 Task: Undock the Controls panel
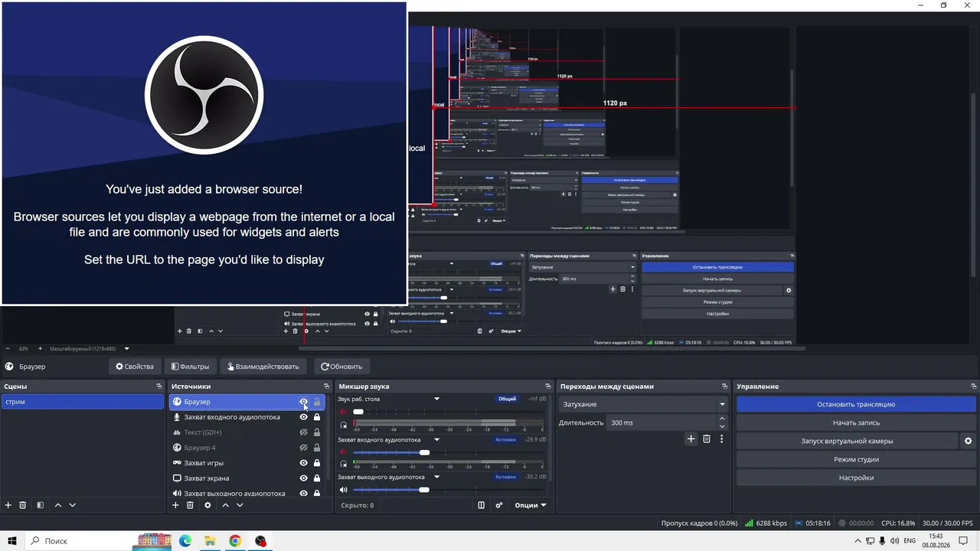tap(973, 386)
